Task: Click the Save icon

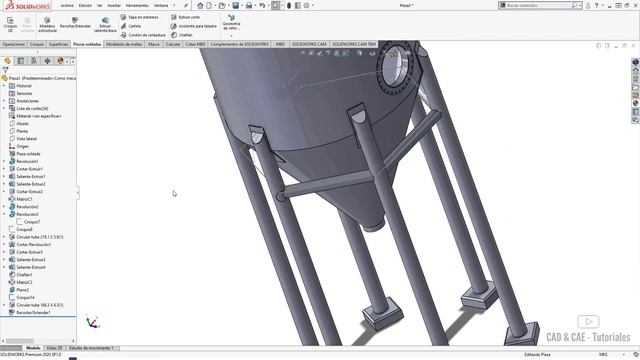Action: [x=236, y=6]
